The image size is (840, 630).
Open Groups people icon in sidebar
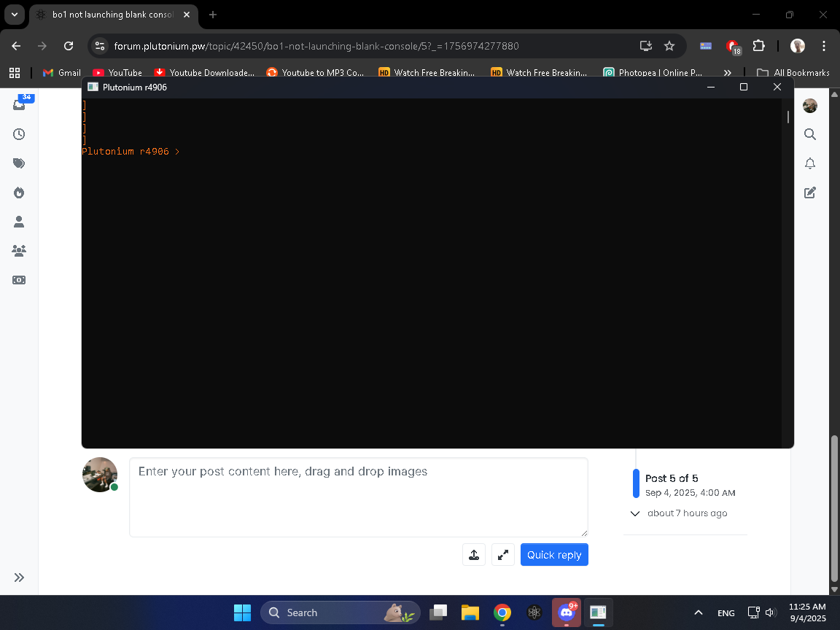coord(19,250)
